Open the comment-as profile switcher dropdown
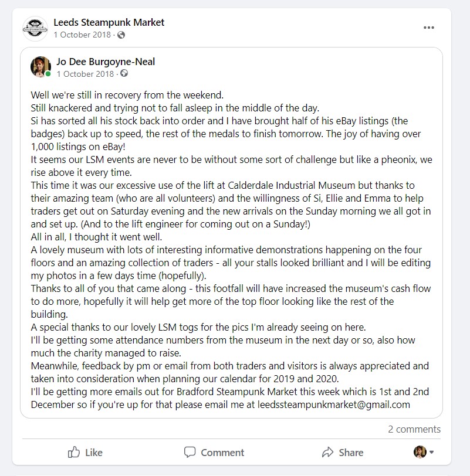Screen dimensions: 470x476 tap(432, 452)
